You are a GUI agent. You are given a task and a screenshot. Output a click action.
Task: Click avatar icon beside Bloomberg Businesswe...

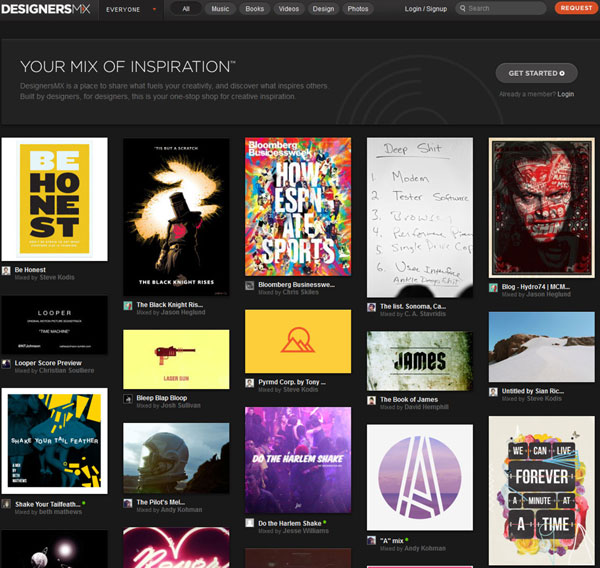point(249,286)
